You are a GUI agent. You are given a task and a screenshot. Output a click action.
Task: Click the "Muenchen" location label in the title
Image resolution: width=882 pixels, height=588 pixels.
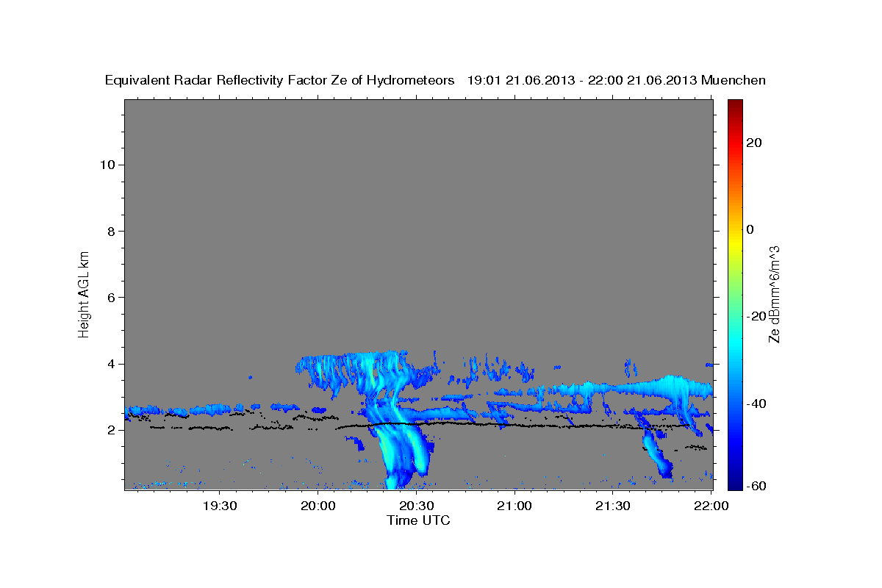click(x=734, y=80)
